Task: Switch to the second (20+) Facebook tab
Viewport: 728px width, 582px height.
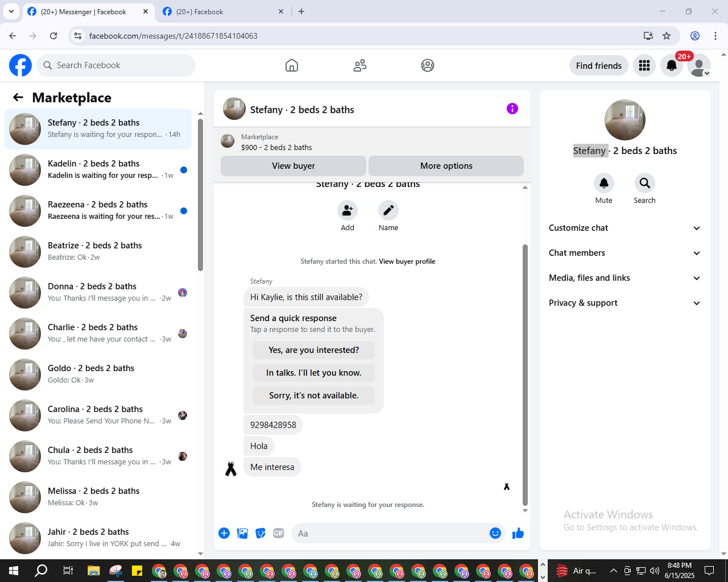Action: (x=224, y=11)
